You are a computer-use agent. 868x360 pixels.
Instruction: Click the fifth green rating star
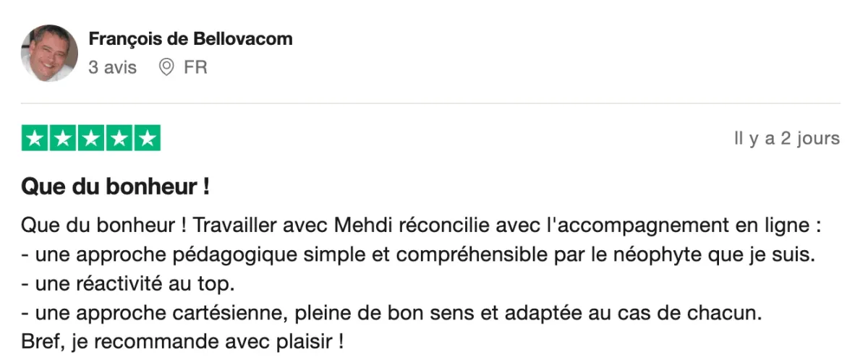pyautogui.click(x=148, y=138)
